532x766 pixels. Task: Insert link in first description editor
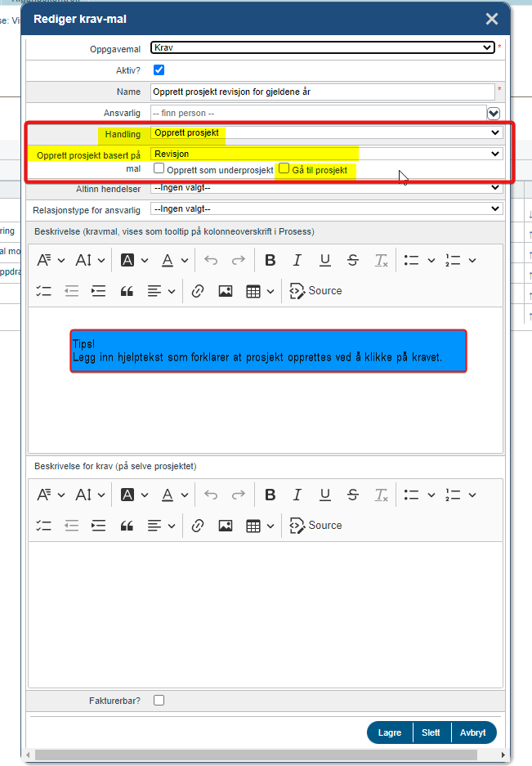197,291
